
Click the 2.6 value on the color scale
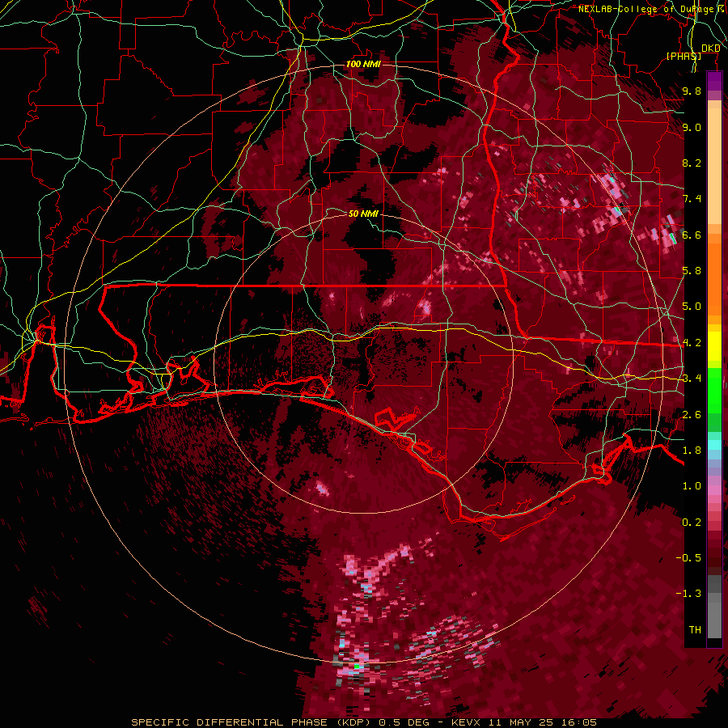tap(692, 415)
